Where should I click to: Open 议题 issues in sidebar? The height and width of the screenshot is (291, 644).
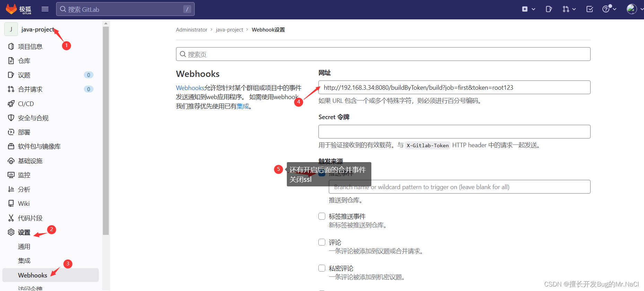coord(51,75)
